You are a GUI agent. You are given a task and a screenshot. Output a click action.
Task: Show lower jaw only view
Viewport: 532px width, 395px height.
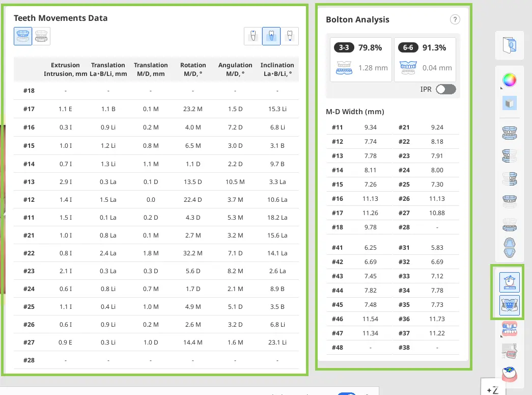509,225
